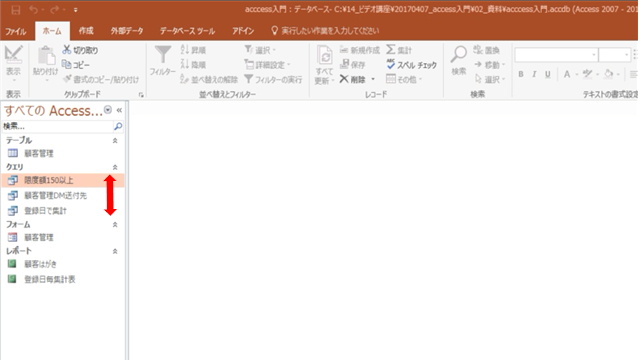Toggle Underline text formatting
640x360 pixels.
click(548, 74)
